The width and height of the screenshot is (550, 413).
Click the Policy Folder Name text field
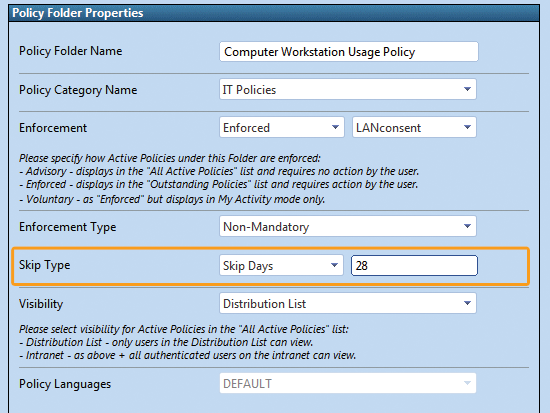click(349, 52)
